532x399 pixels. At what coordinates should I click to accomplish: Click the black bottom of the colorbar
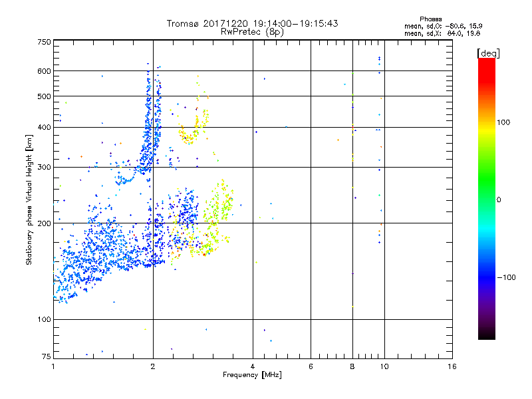(487, 334)
